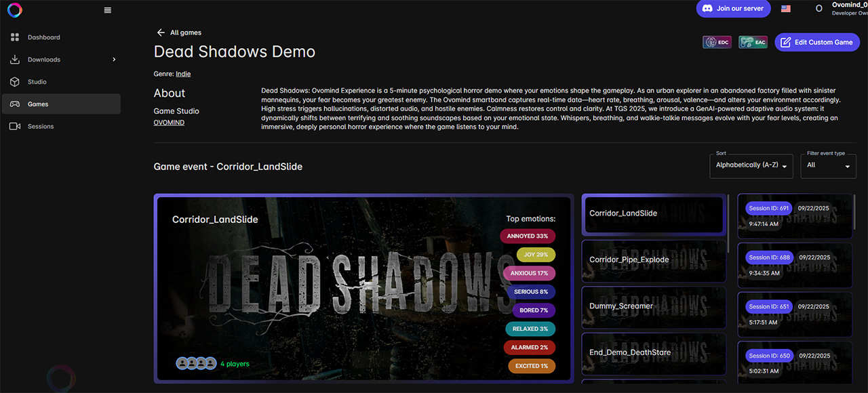
Task: Click the player avatars group icon
Action: pos(196,363)
